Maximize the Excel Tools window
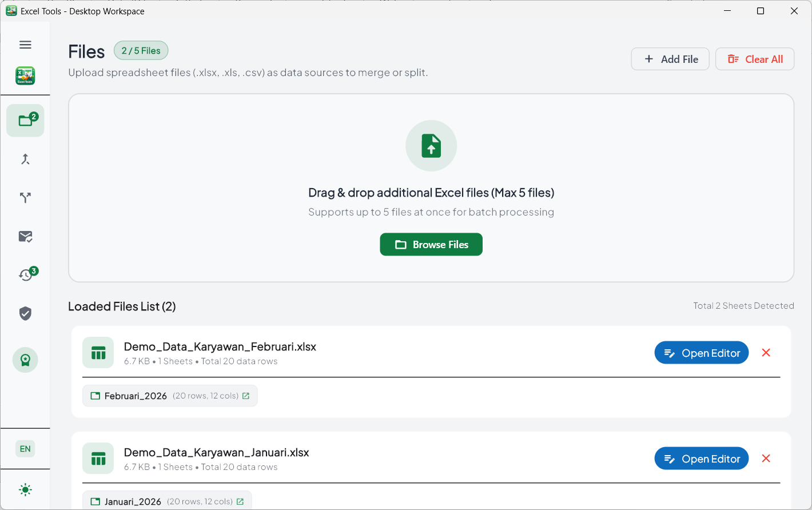The width and height of the screenshot is (812, 510). click(x=761, y=11)
